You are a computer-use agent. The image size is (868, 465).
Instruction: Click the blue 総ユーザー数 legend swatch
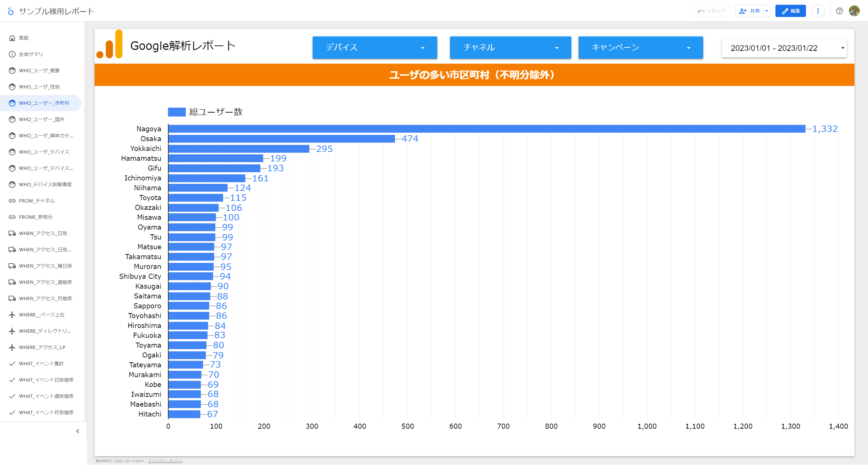177,112
